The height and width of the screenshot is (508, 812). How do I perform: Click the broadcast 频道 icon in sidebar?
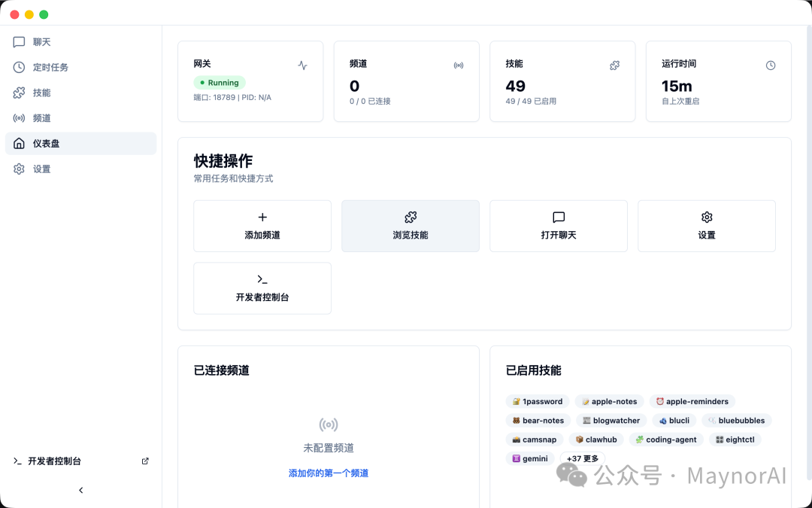click(19, 117)
